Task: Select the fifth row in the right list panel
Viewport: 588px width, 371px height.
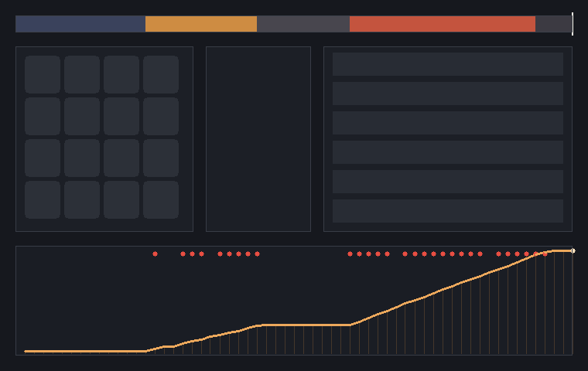Action: point(448,182)
